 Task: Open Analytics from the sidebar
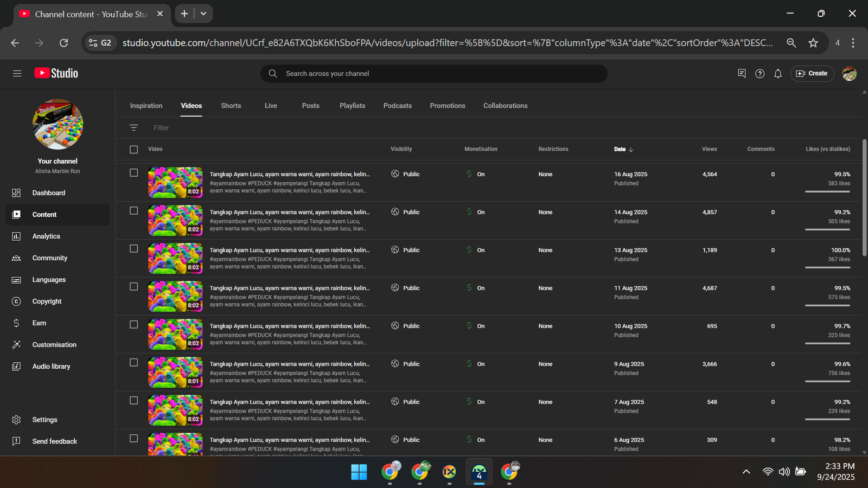[46, 236]
